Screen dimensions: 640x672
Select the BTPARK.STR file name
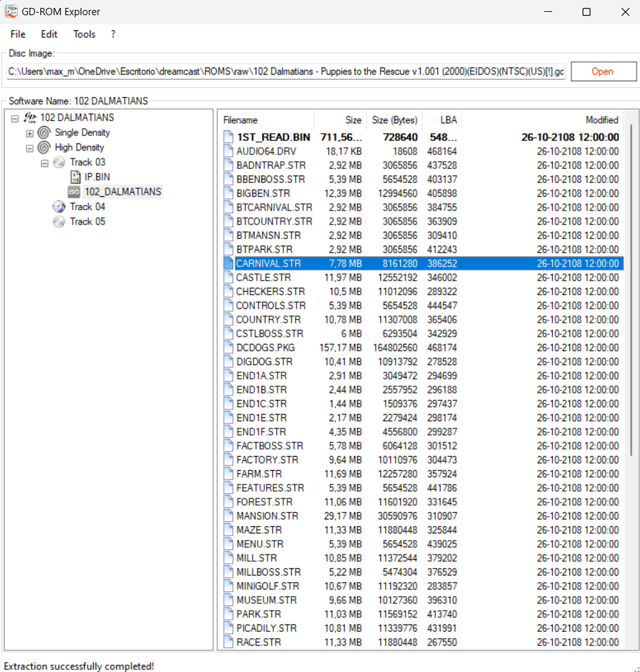pos(264,250)
